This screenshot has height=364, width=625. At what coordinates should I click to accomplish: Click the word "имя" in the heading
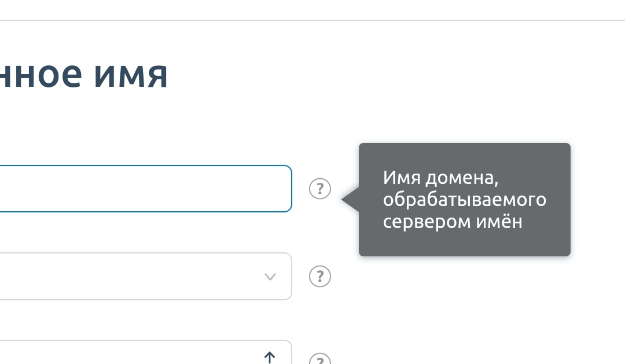(x=131, y=75)
